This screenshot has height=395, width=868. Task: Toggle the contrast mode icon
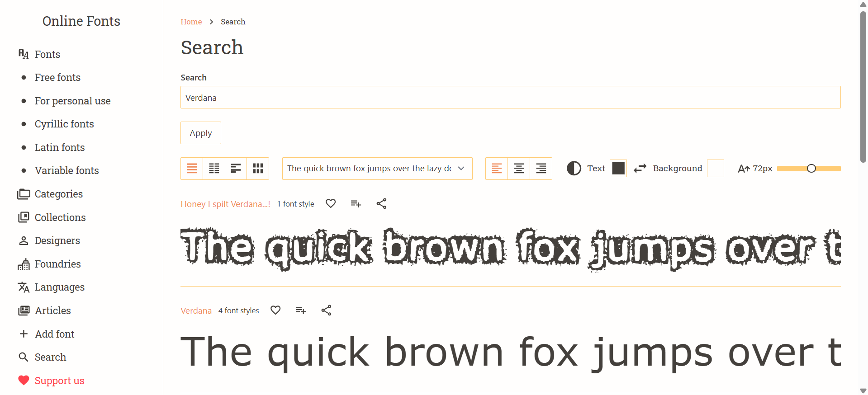click(x=574, y=169)
